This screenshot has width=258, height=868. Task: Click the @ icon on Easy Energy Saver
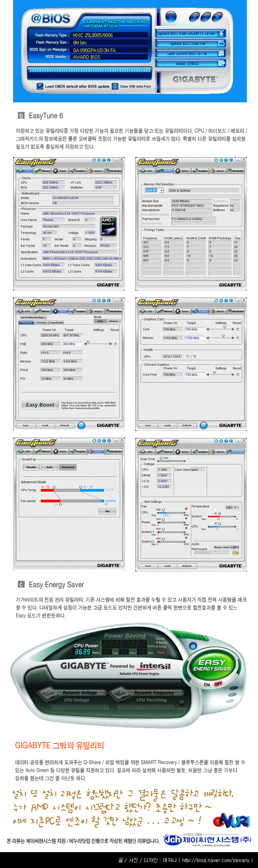(x=193, y=646)
